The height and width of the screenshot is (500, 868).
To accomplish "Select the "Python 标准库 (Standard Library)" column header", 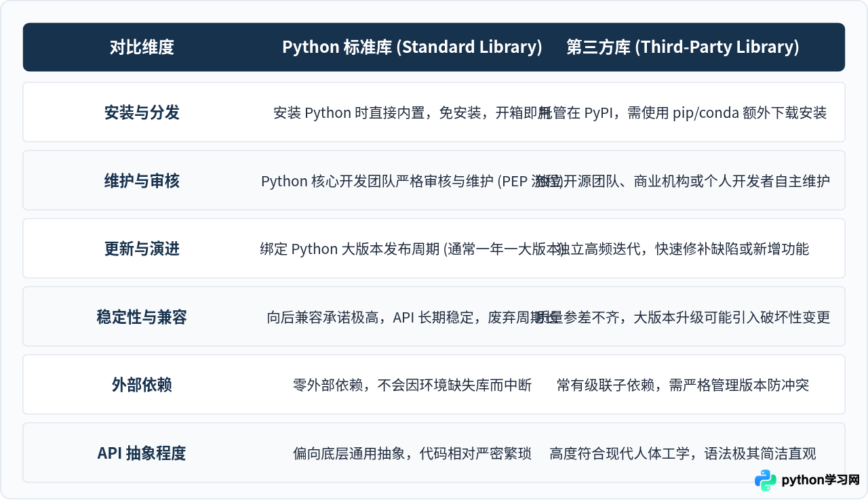I will tap(412, 47).
